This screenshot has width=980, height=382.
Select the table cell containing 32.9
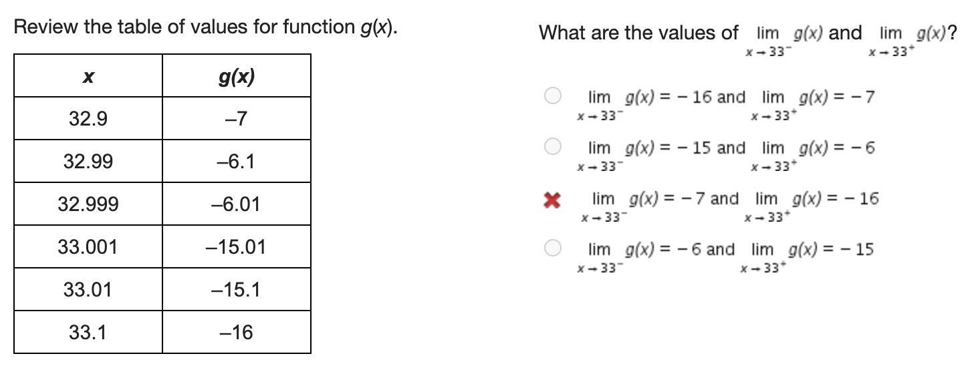88,119
